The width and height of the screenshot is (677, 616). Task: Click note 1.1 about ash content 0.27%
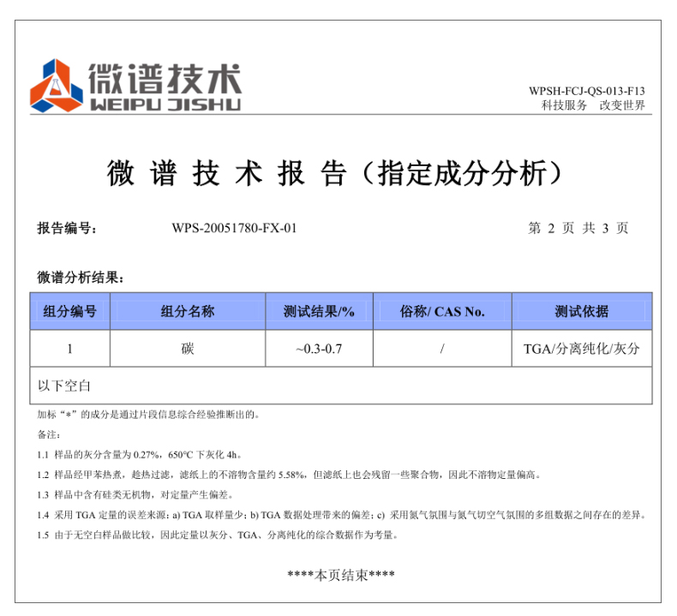click(139, 455)
